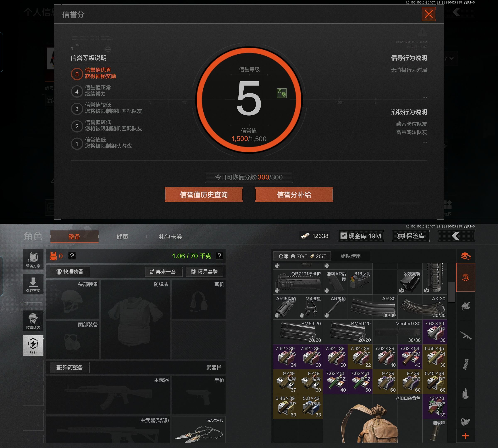Click the 信誉分补给 button
Screen dimensions: 498x448
(x=294, y=195)
